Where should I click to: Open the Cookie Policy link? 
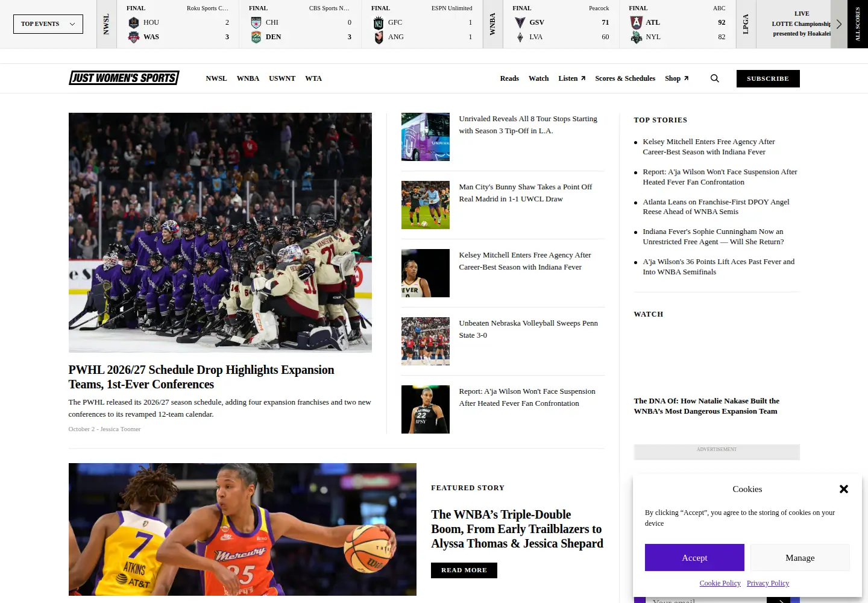click(720, 583)
